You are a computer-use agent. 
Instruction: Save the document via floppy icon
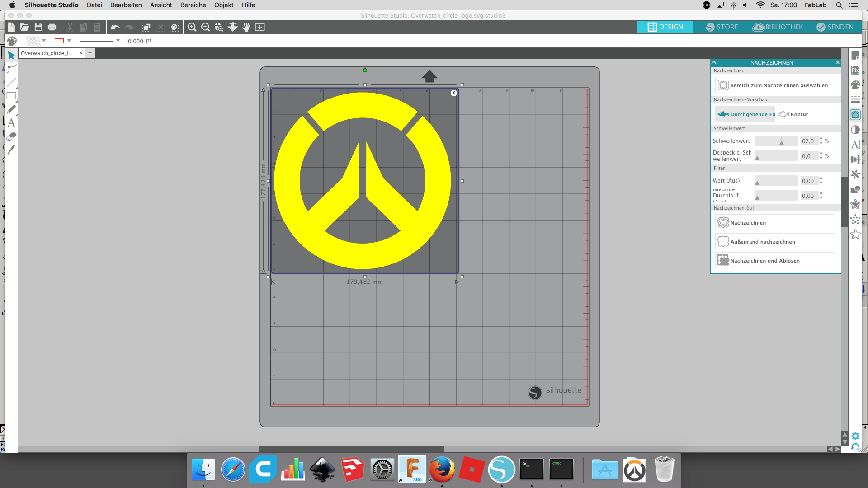pyautogui.click(x=38, y=27)
